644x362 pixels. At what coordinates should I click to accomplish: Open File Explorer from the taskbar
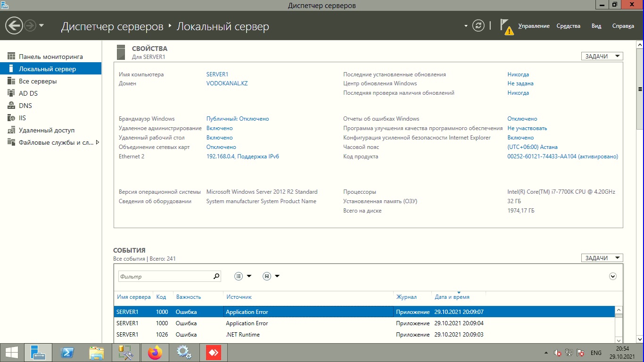[x=97, y=353]
